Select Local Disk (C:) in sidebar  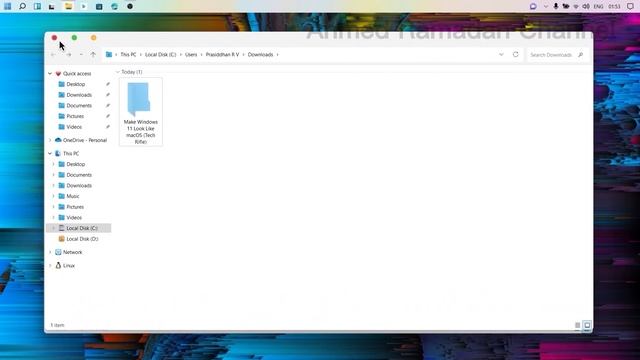coord(78,228)
